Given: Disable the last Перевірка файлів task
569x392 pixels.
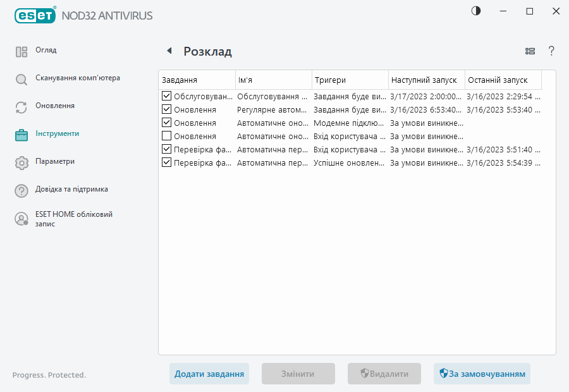Looking at the screenshot, I should click(167, 163).
